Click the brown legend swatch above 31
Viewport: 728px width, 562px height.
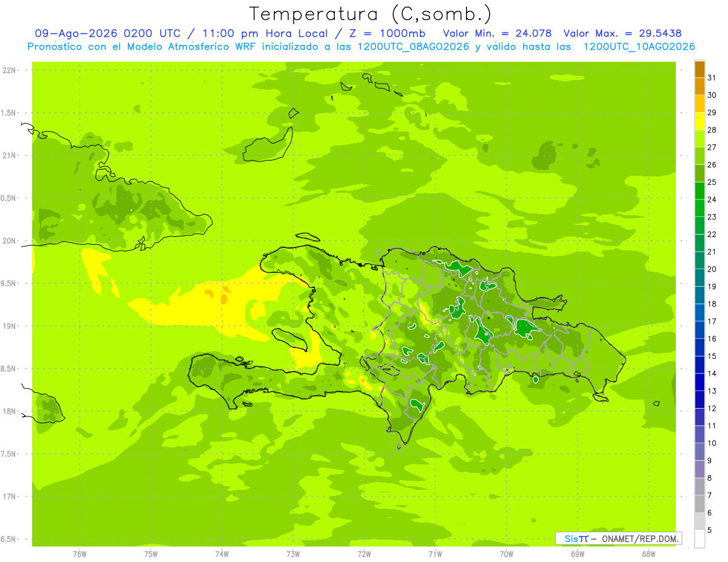tap(699, 69)
